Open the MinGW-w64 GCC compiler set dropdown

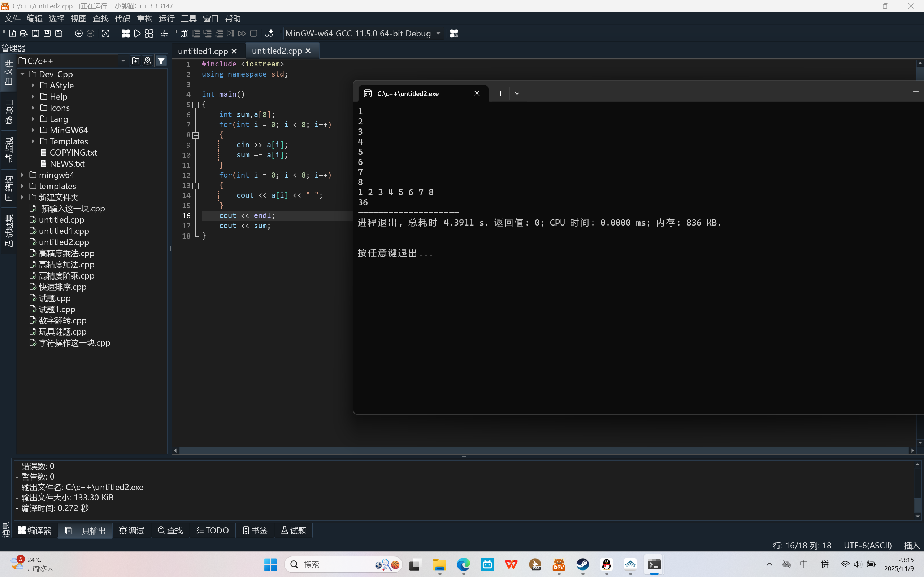438,34
